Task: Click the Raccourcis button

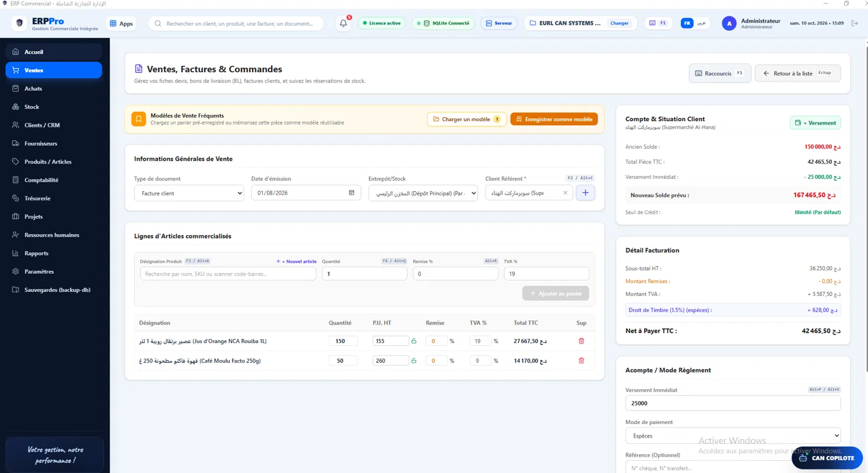Action: pyautogui.click(x=720, y=73)
